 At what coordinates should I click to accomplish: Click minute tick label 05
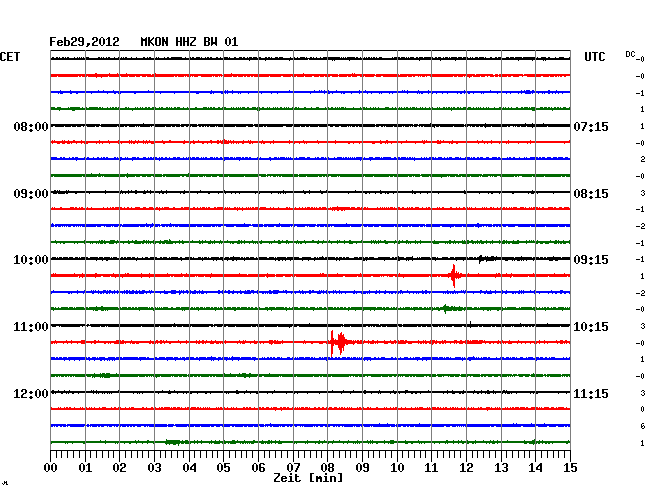(223, 468)
